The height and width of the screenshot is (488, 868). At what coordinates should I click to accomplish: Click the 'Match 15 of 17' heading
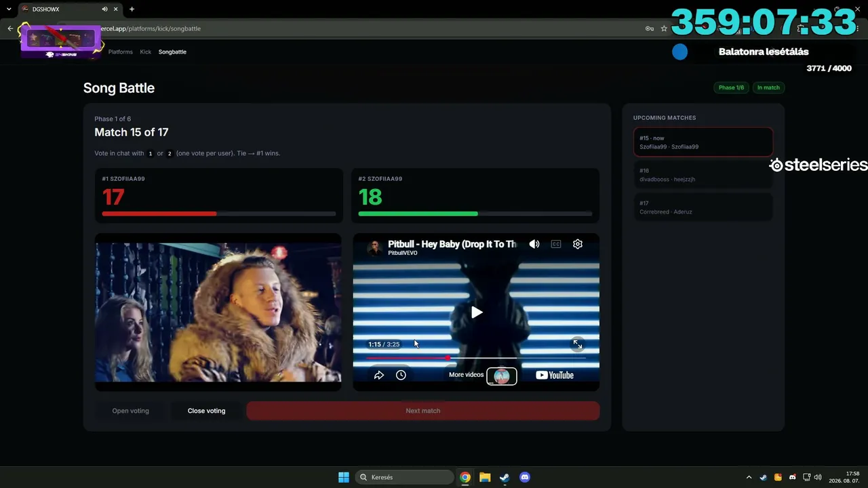[132, 132]
